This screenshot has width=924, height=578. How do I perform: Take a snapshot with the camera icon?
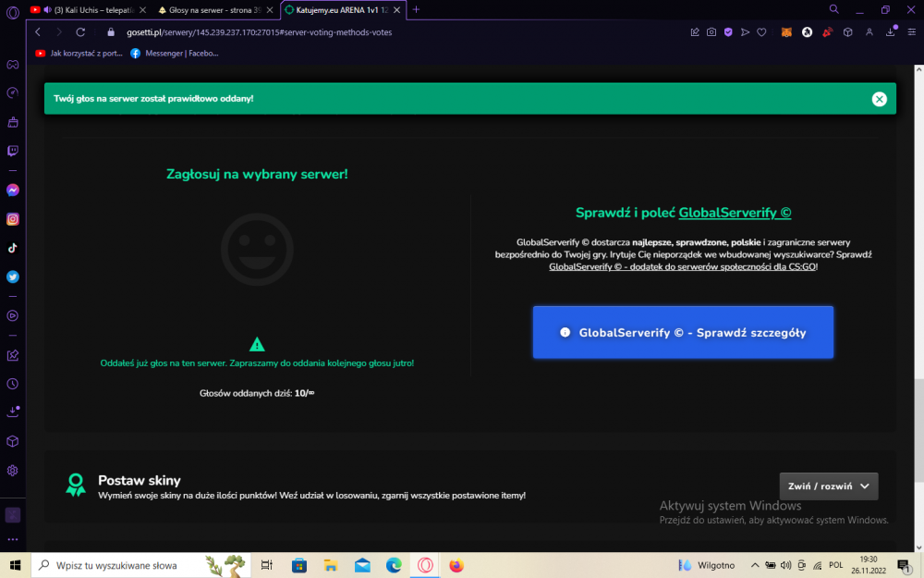pos(711,31)
